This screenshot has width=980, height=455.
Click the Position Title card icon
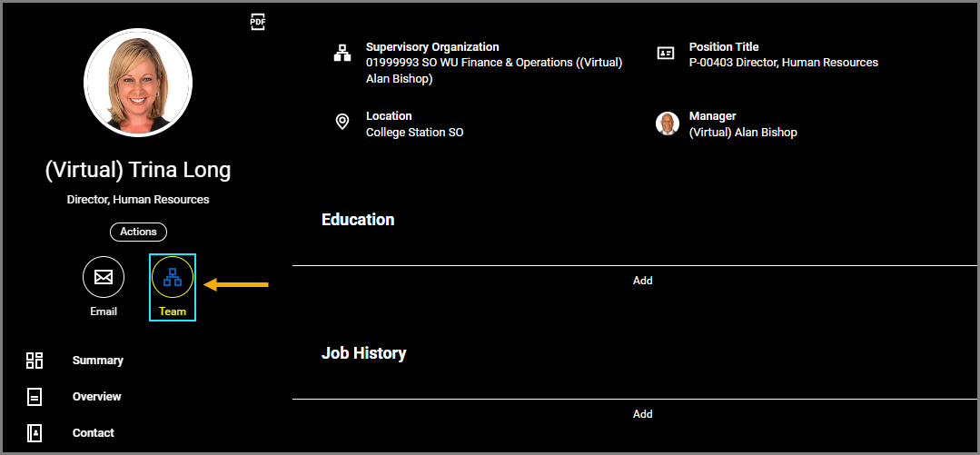666,54
